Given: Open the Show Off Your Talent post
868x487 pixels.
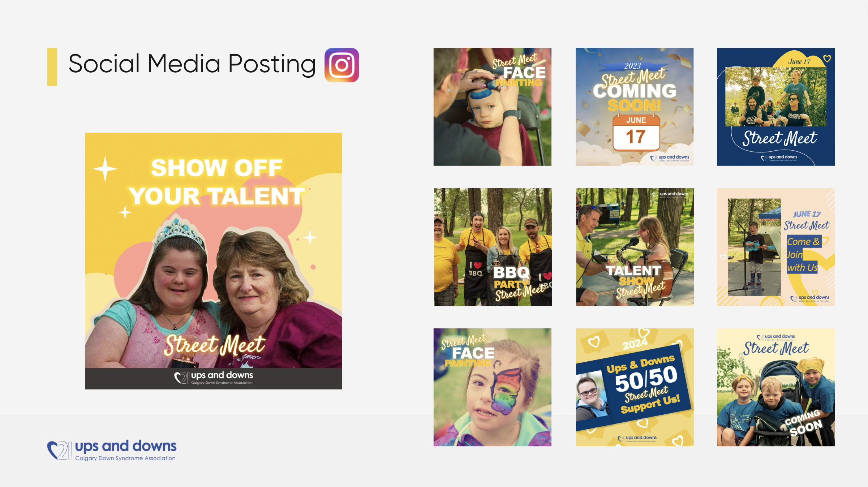Looking at the screenshot, I should coord(213,261).
